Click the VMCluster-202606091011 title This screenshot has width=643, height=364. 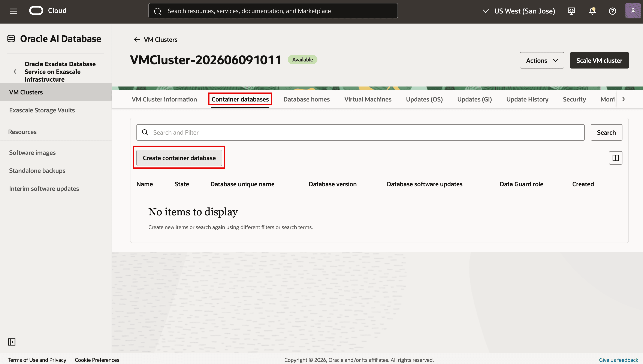[x=206, y=60]
